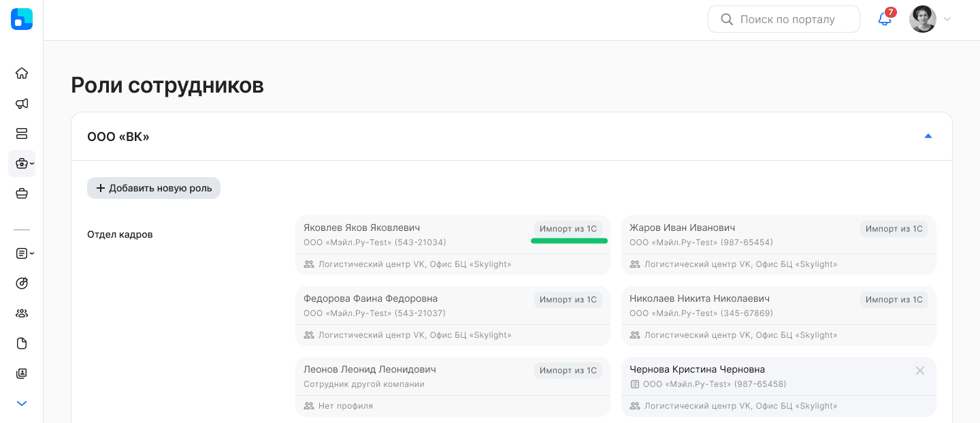Open the circular chart icon in sidebar
Viewport: 980px width, 423px height.
22,283
